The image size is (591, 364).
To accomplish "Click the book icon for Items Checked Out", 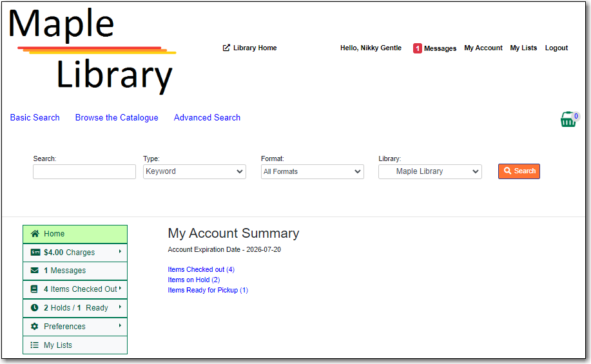I will point(35,289).
